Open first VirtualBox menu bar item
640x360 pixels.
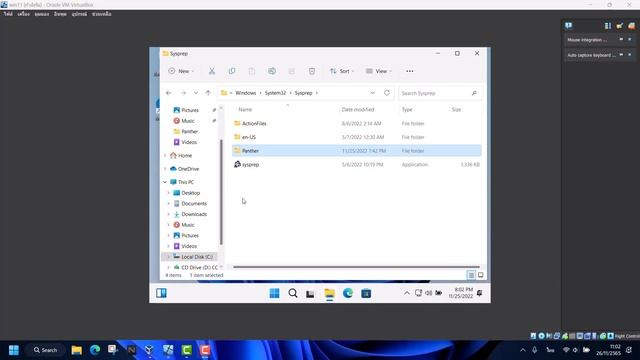pos(8,14)
